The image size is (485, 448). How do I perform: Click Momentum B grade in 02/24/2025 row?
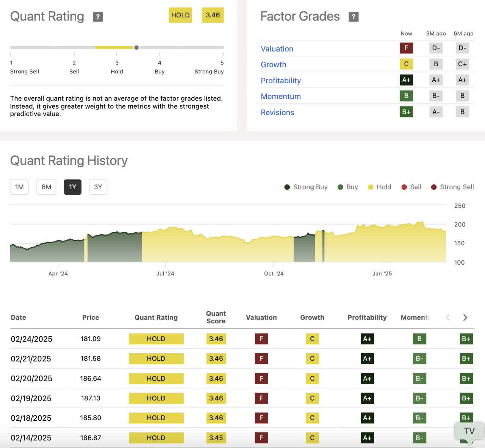tap(419, 339)
